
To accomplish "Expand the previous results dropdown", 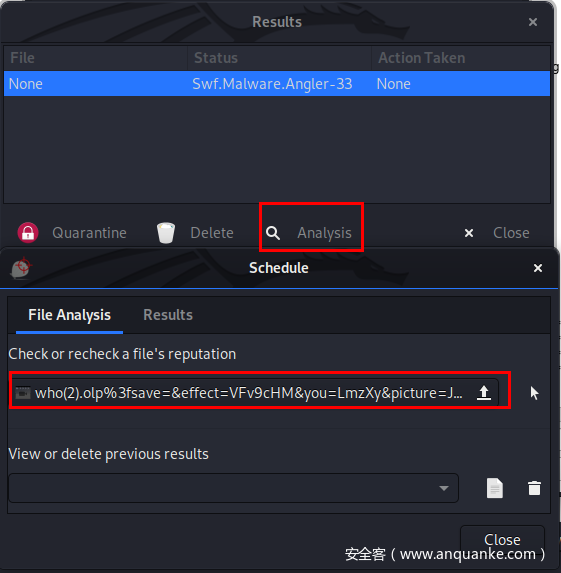I will point(233,488).
